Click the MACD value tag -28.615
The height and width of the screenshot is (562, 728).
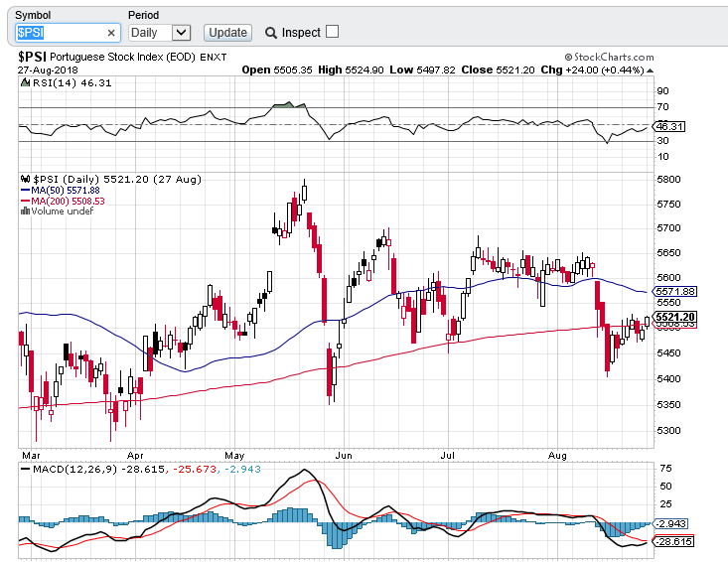coord(673,541)
